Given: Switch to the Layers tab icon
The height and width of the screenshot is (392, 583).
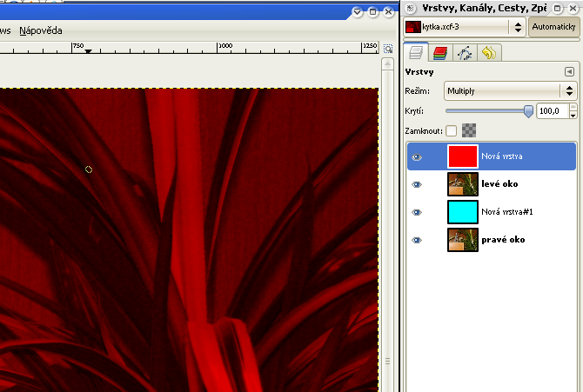Looking at the screenshot, I should point(416,52).
